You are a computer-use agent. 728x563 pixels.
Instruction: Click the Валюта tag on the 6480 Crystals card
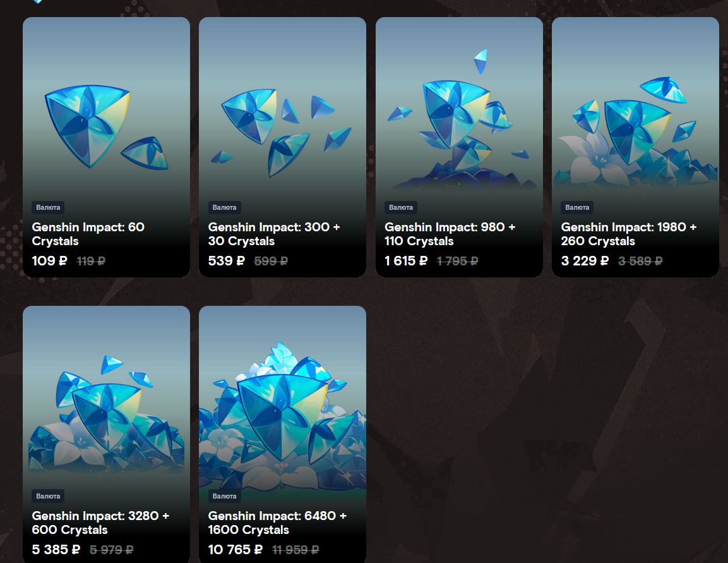coord(224,496)
